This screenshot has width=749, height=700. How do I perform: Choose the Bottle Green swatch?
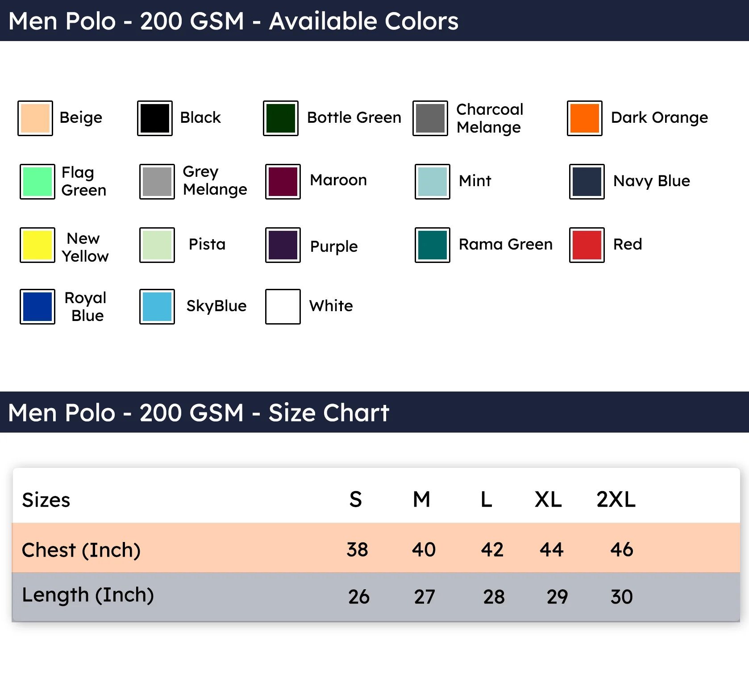click(281, 118)
